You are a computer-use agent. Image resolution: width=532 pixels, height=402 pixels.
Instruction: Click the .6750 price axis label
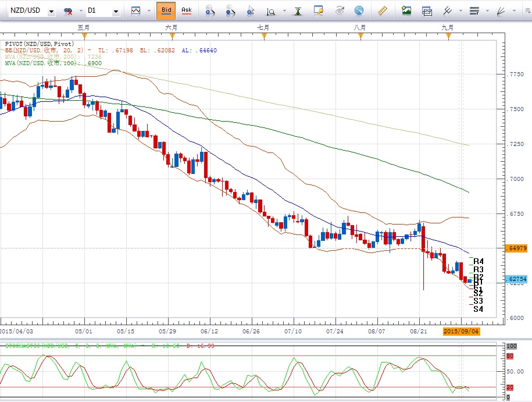coord(515,214)
